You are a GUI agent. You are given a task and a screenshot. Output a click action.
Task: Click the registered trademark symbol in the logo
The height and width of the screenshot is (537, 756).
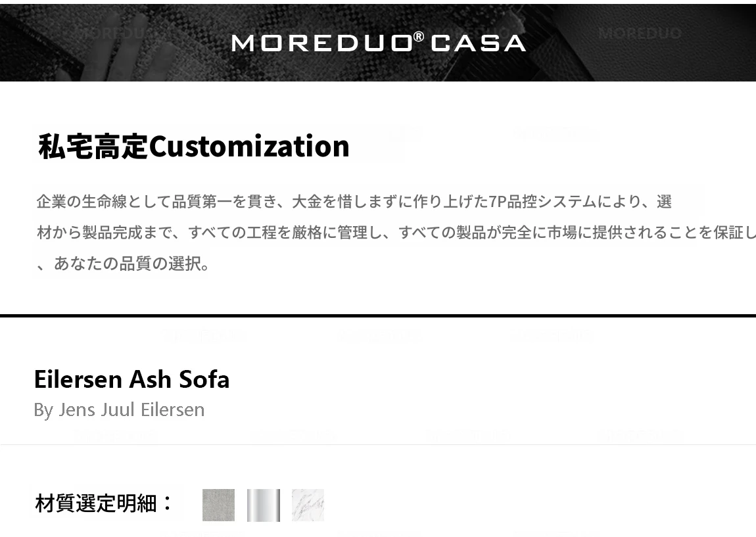click(419, 37)
